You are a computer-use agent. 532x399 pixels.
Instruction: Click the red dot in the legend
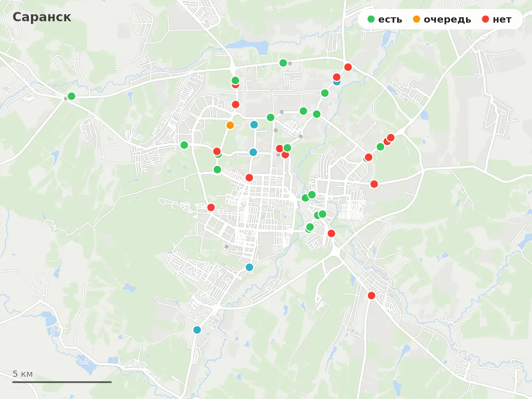(x=486, y=20)
